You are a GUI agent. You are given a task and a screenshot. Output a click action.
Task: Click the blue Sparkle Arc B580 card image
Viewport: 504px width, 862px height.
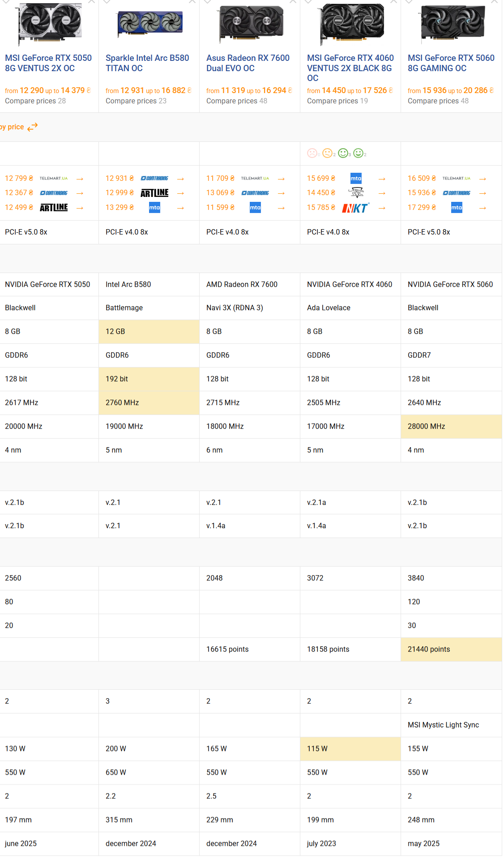tap(150, 23)
